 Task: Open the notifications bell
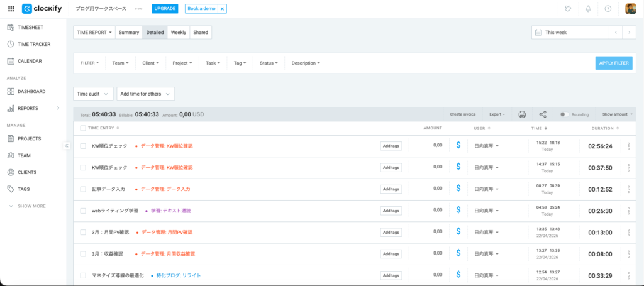click(x=588, y=9)
